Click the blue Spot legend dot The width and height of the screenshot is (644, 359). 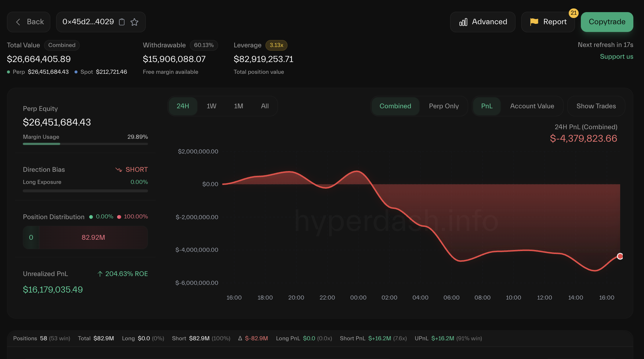point(76,72)
